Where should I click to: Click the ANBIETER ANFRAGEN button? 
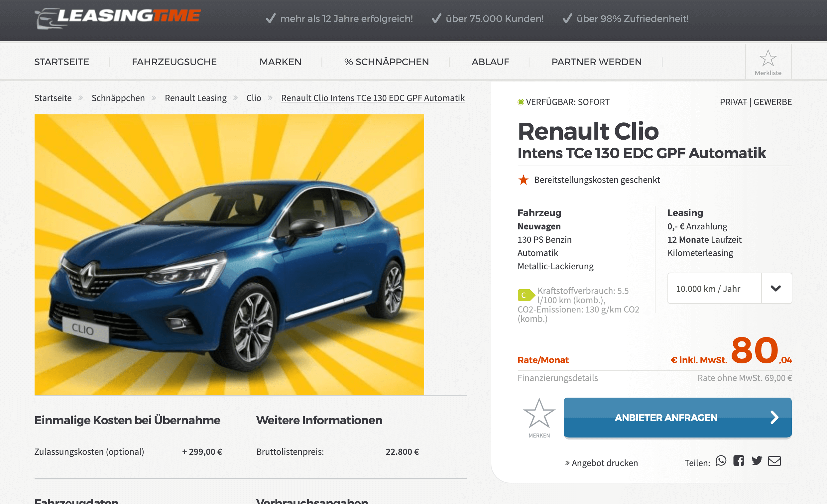(x=677, y=417)
